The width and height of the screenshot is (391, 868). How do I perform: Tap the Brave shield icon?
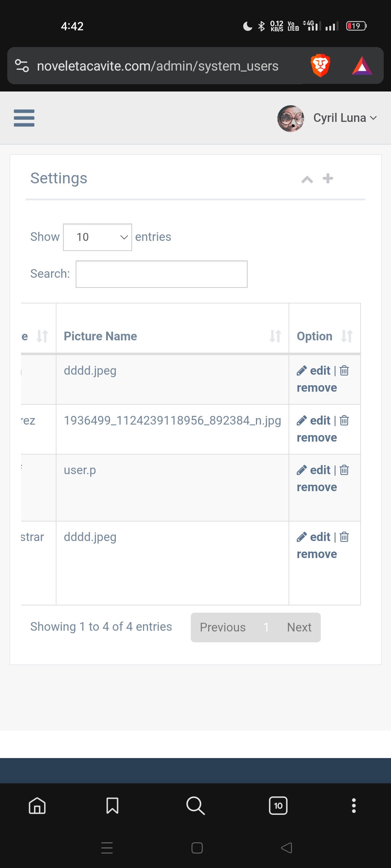(320, 66)
